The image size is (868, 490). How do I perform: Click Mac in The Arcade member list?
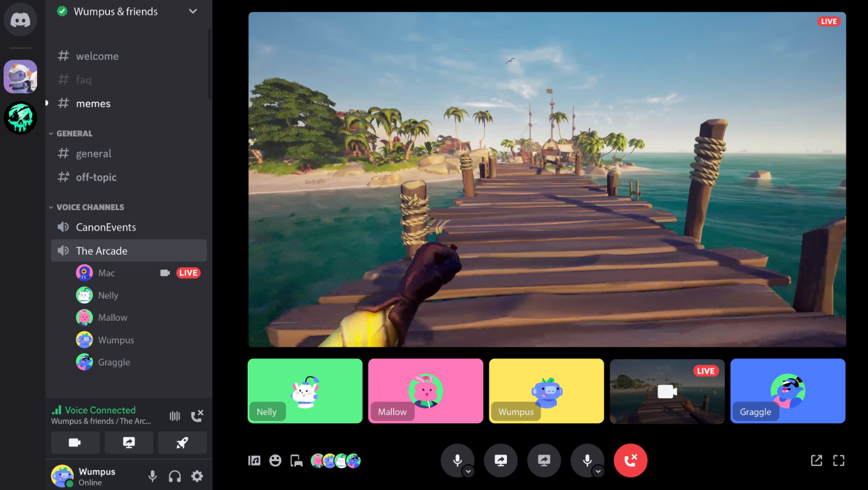click(x=106, y=273)
